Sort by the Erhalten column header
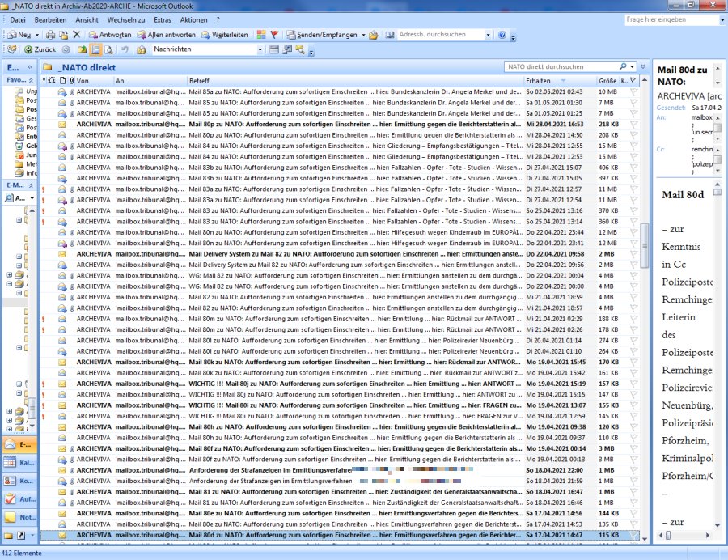Viewport: 728px width, 560px height. click(560, 81)
